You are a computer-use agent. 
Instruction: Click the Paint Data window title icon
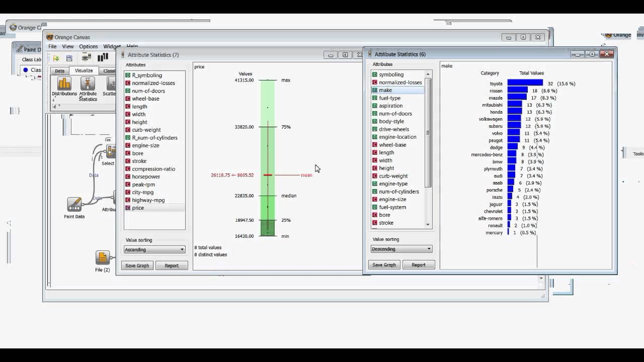(x=19, y=49)
